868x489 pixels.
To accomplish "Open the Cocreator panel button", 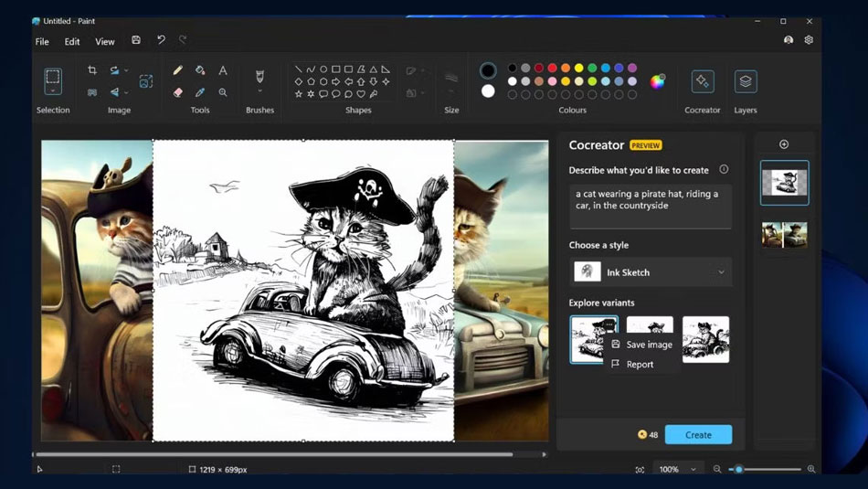I will 702,81.
